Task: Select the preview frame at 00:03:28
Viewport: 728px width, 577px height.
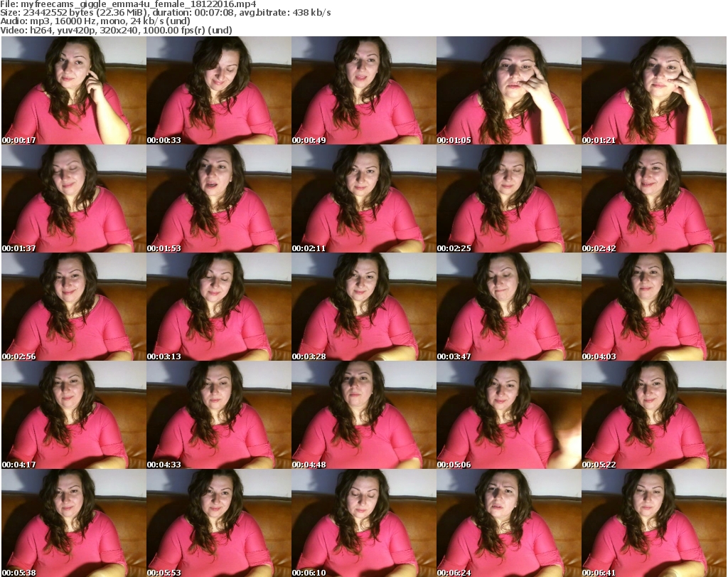Action: [x=363, y=307]
